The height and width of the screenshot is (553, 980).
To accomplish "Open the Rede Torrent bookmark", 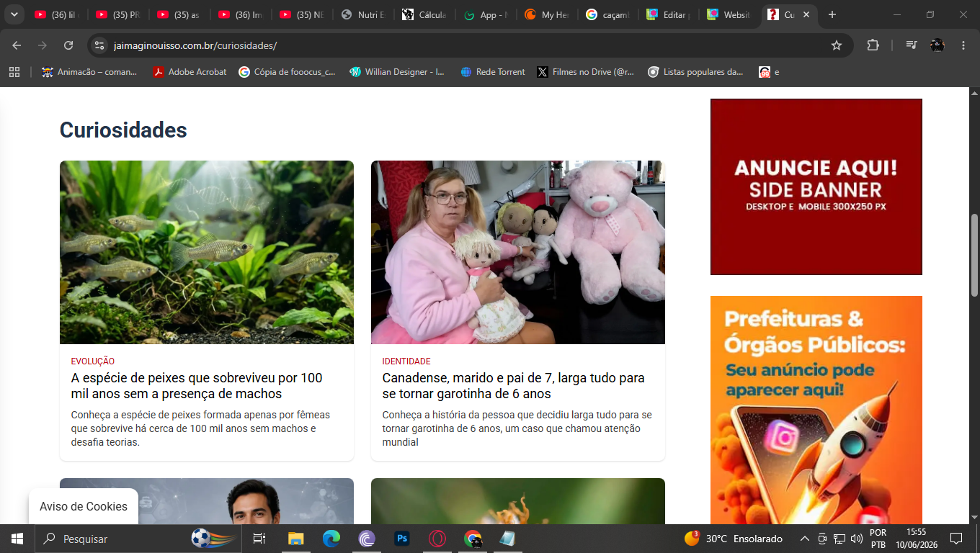I will (x=493, y=72).
